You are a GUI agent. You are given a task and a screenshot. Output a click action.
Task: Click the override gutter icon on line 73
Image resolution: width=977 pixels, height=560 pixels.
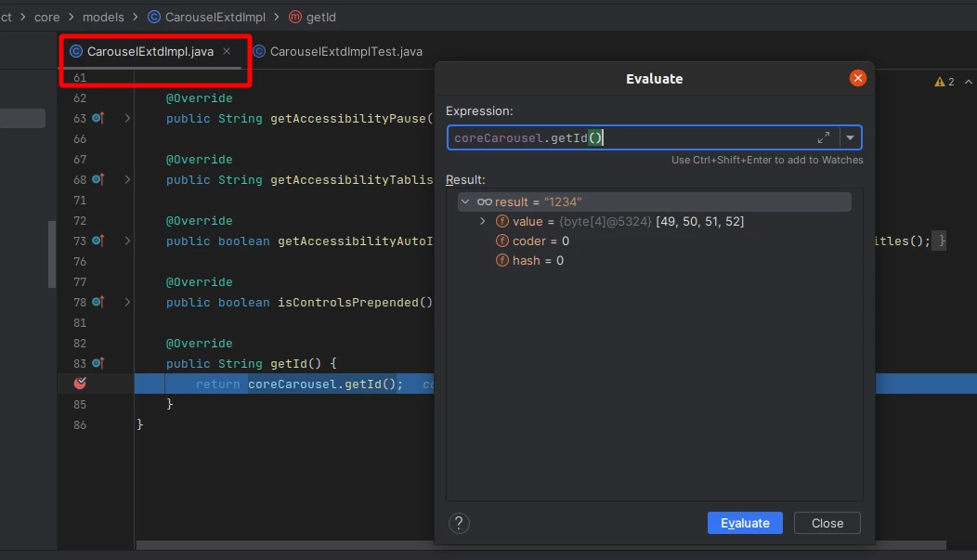[x=98, y=241]
